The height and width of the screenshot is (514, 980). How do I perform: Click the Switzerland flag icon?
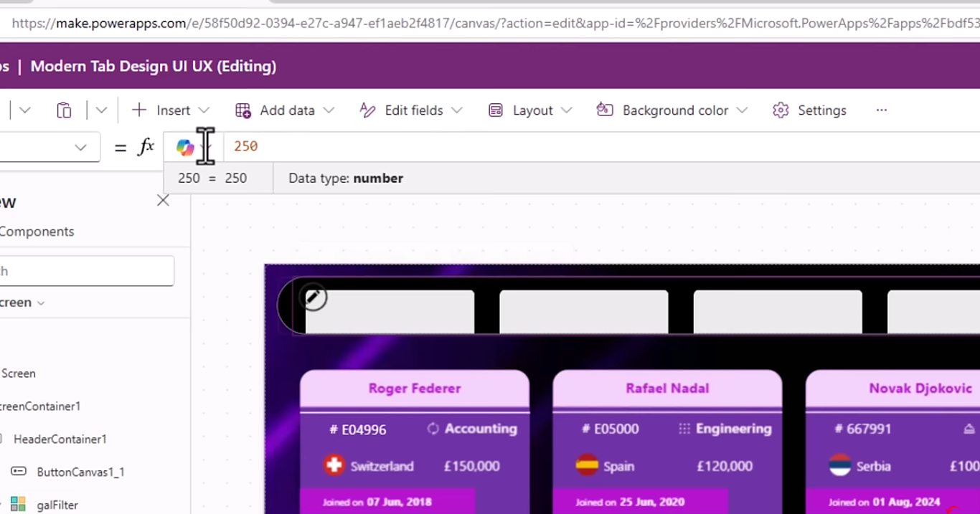pos(334,465)
